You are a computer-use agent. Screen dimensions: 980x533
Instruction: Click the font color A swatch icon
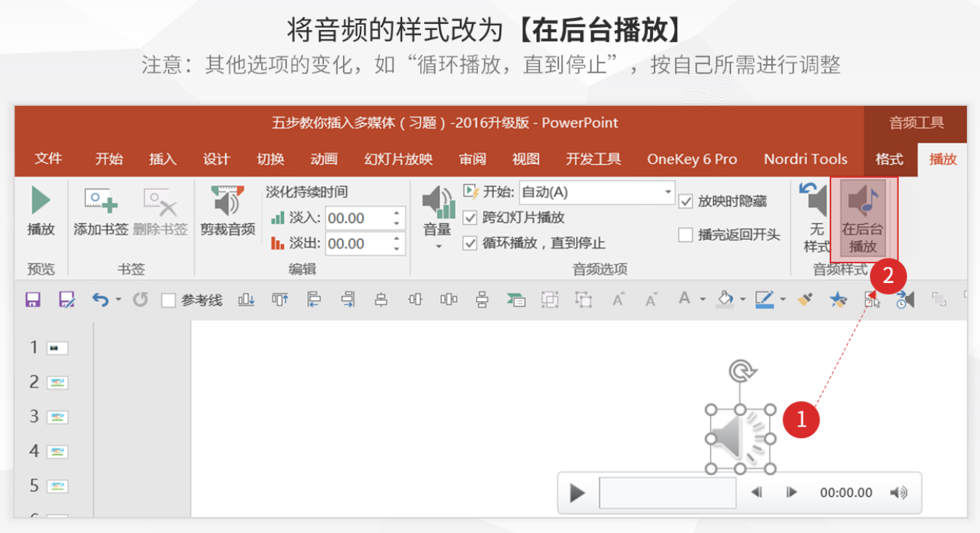pyautogui.click(x=684, y=299)
